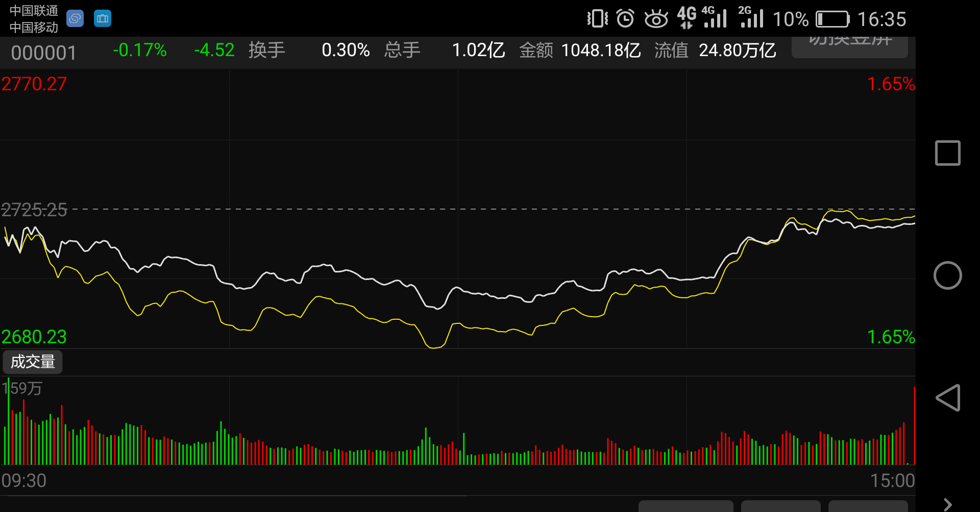Screen dimensions: 980x512
Task: Tap the 4G signal strength icon
Action: (x=715, y=17)
